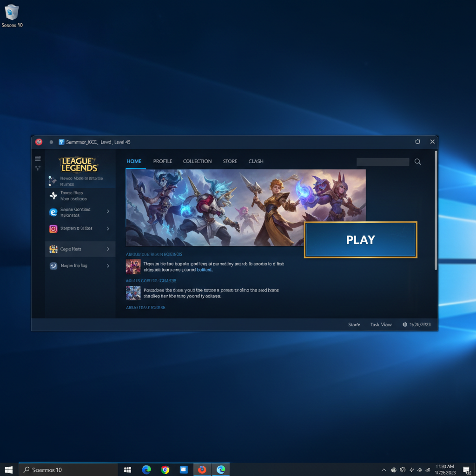Image resolution: width=476 pixels, height=476 pixels.
Task: Open the notifications icon in the system tray
Action: (x=467, y=469)
